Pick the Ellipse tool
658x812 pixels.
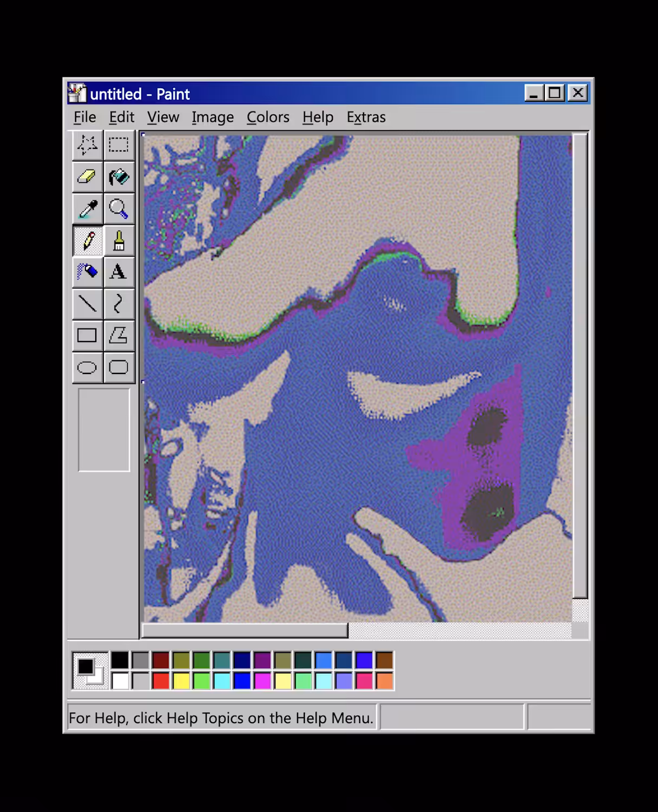tap(88, 368)
